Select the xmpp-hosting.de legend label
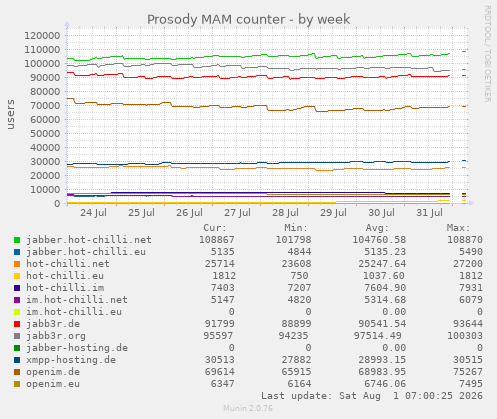497x419 pixels. tap(71, 360)
